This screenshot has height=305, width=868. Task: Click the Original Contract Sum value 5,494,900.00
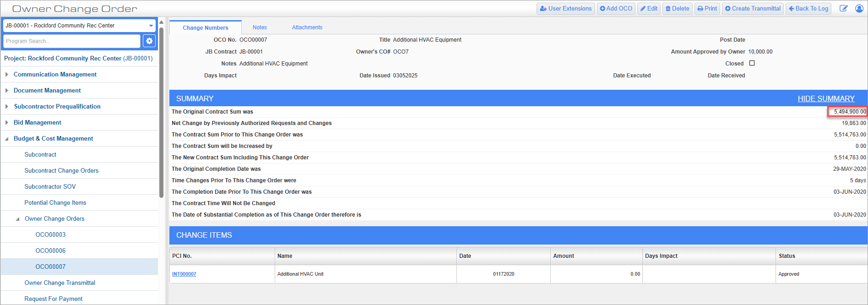pyautogui.click(x=850, y=112)
